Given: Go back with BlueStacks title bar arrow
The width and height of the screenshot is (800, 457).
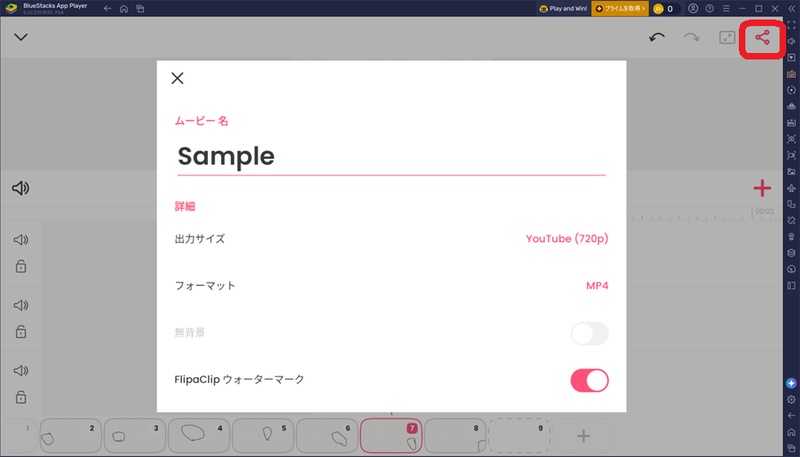Looking at the screenshot, I should click(x=108, y=9).
